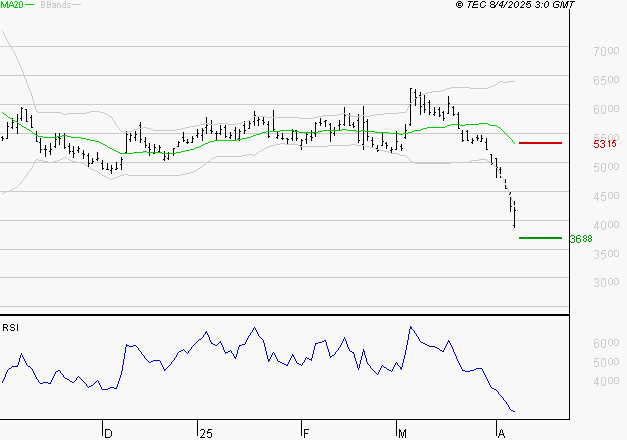Select the D month marker on timeline

(108, 433)
